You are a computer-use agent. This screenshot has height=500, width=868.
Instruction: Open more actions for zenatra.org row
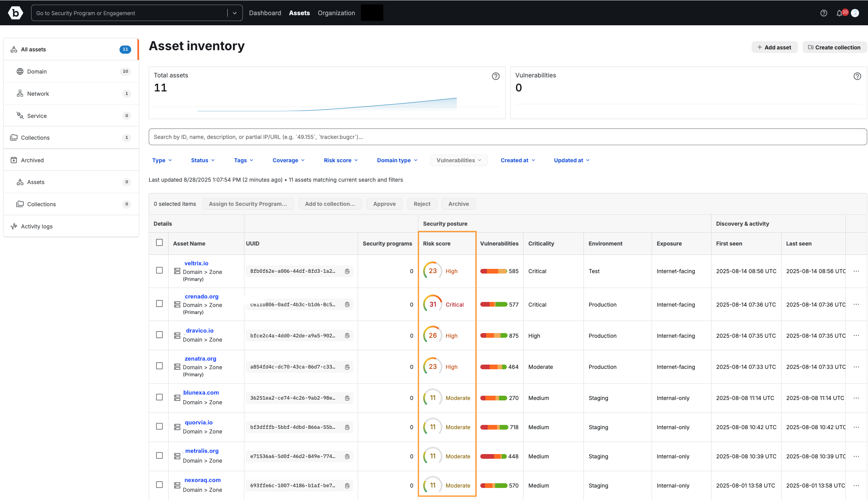coord(856,367)
